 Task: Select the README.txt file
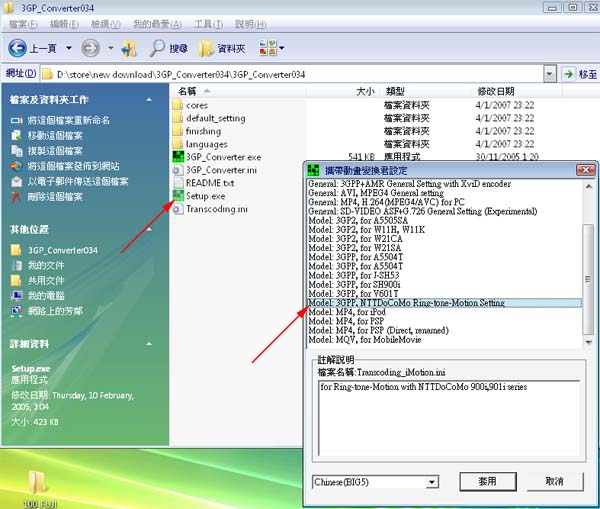209,183
